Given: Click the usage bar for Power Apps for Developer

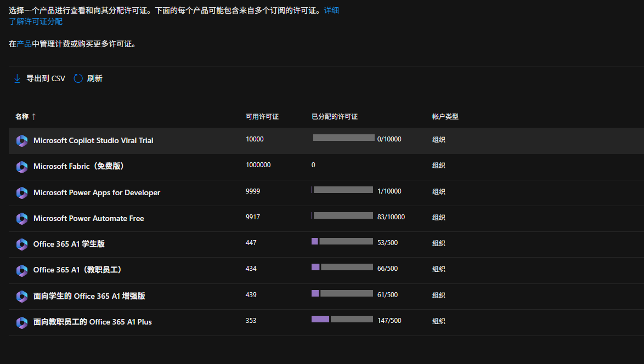Looking at the screenshot, I should [342, 190].
